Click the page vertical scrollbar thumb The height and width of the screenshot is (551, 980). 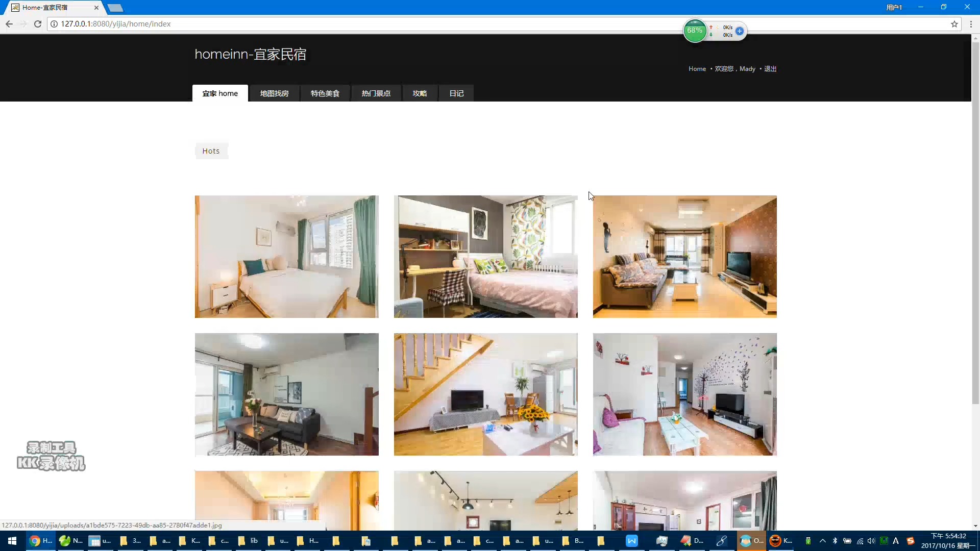tap(975, 222)
